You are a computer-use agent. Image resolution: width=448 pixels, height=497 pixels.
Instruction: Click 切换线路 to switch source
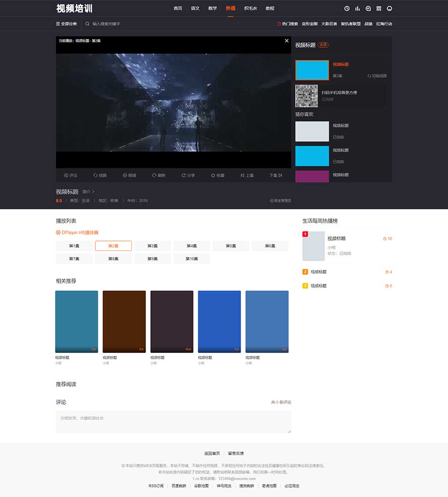377,76
